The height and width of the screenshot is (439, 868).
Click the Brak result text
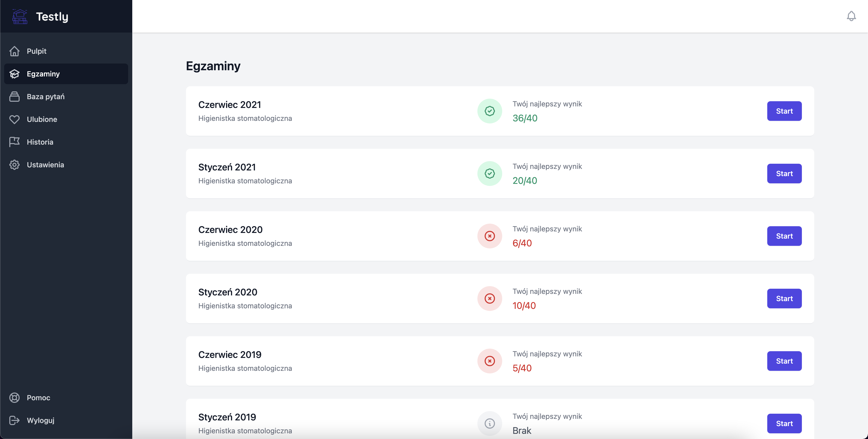pos(522,430)
